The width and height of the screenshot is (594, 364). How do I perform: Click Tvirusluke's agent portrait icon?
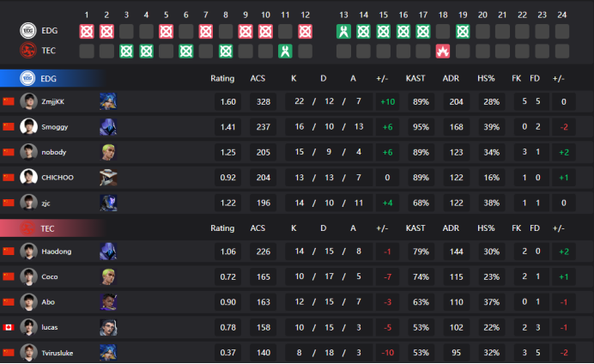pos(108,353)
